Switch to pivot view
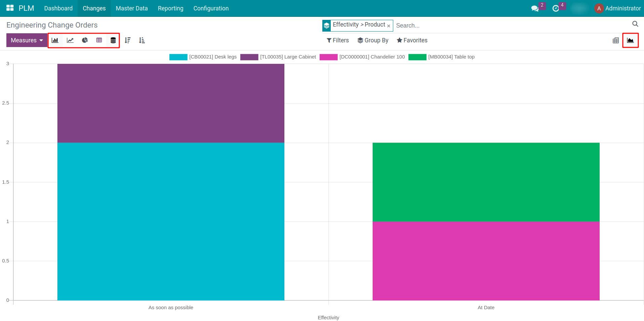 pos(616,40)
